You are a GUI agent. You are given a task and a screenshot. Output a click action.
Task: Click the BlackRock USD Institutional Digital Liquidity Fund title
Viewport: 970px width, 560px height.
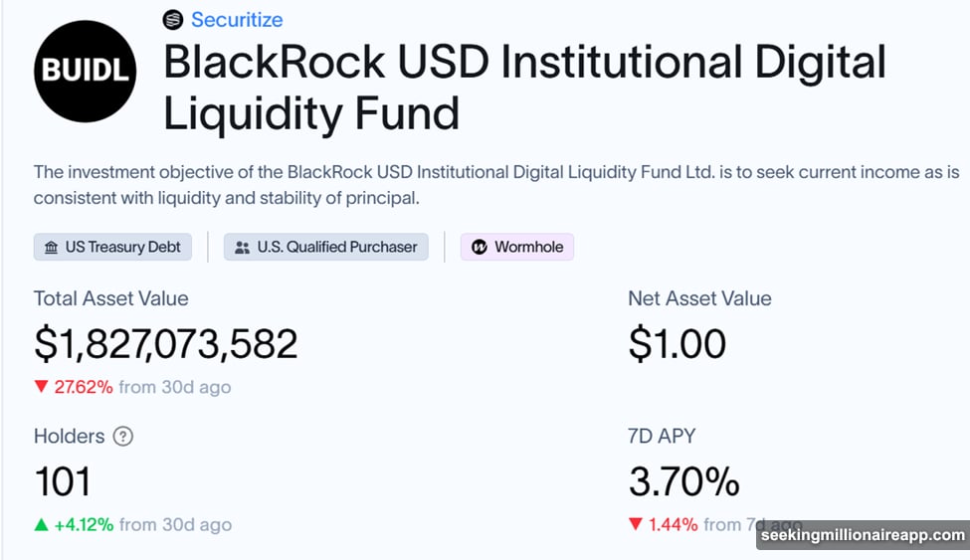[x=524, y=90]
